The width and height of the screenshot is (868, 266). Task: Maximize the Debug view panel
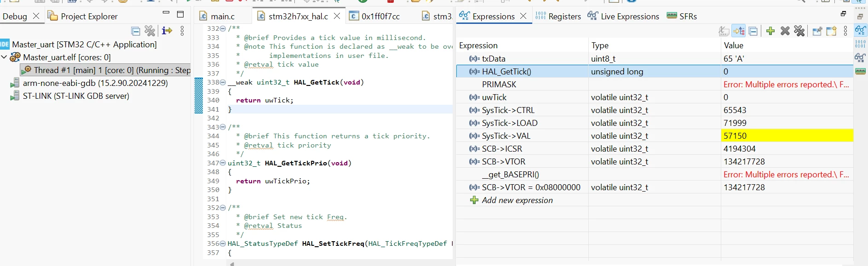coord(180,14)
